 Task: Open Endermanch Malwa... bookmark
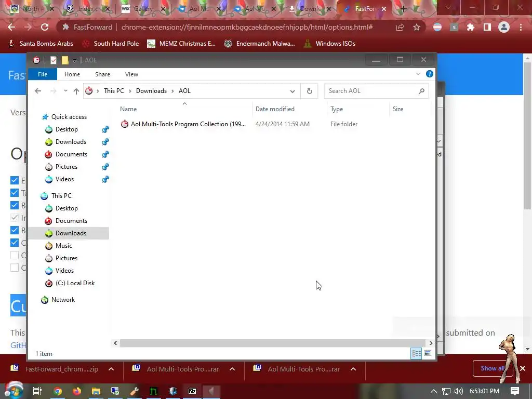coord(260,44)
